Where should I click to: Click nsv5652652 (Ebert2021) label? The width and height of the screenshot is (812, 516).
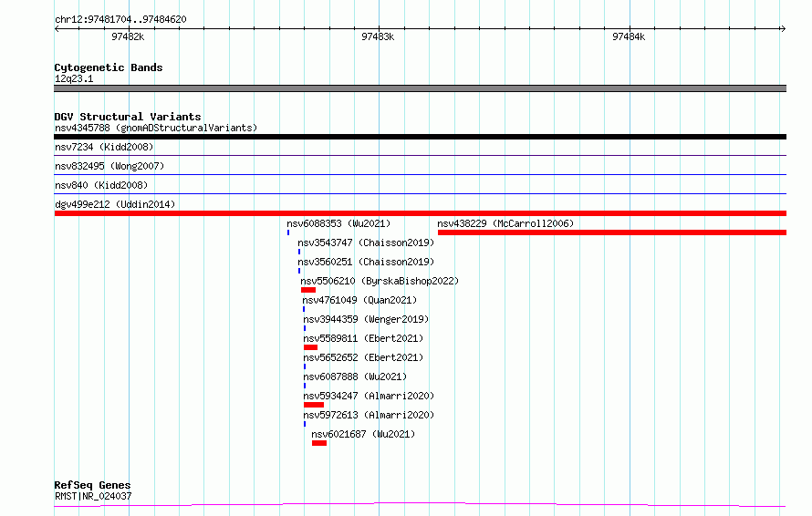coord(363,357)
